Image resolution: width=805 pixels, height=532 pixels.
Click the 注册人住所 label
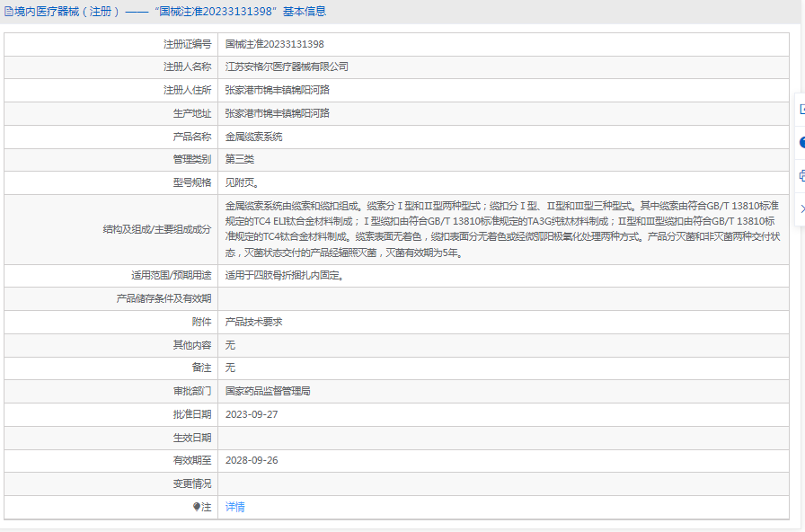point(188,90)
